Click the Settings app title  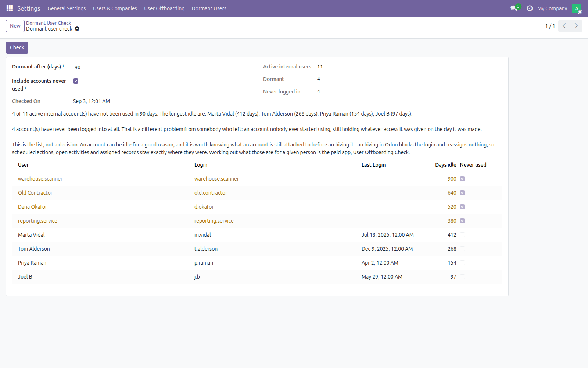click(x=29, y=8)
